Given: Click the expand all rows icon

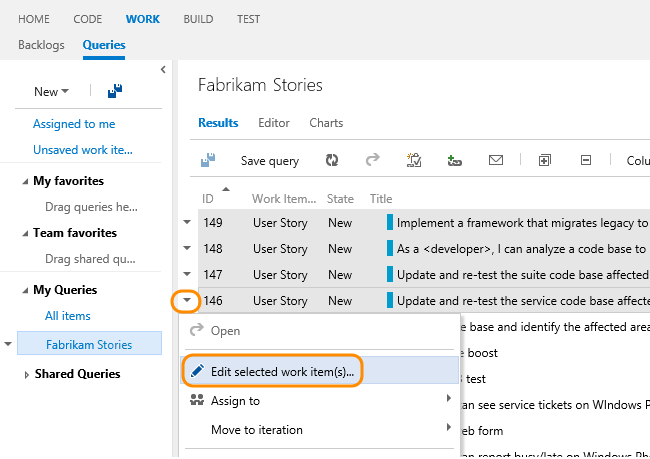Looking at the screenshot, I should click(x=545, y=160).
